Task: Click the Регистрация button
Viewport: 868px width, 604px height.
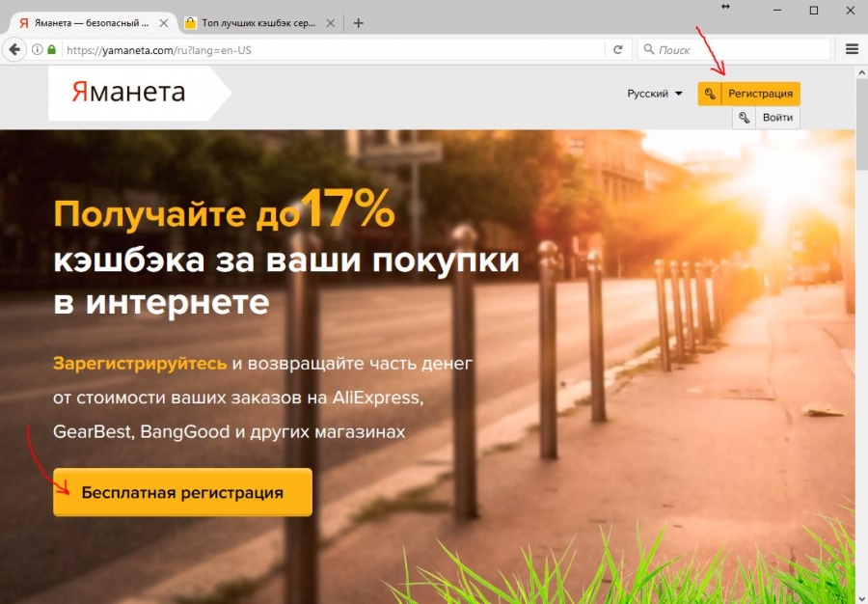Action: 761,94
